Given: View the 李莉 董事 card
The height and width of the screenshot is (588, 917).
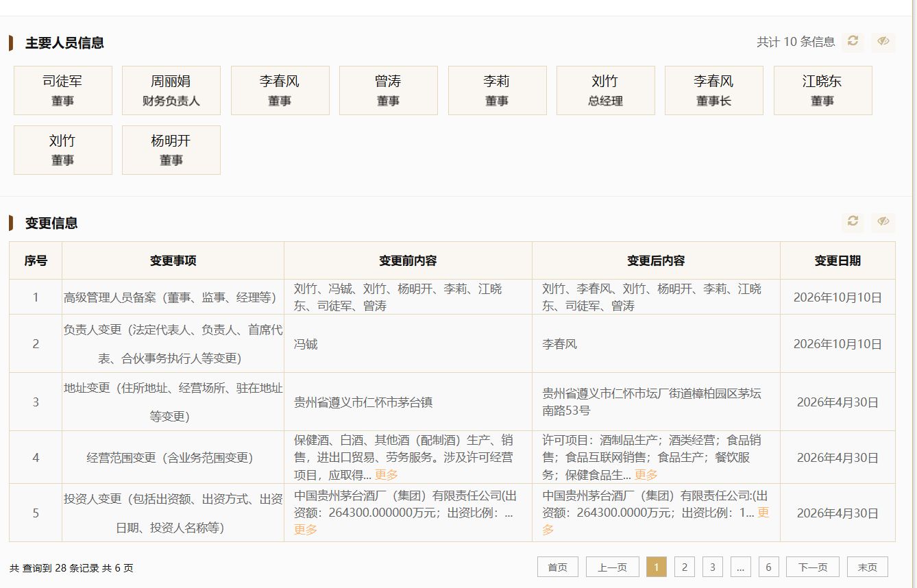Looking at the screenshot, I should tap(498, 90).
